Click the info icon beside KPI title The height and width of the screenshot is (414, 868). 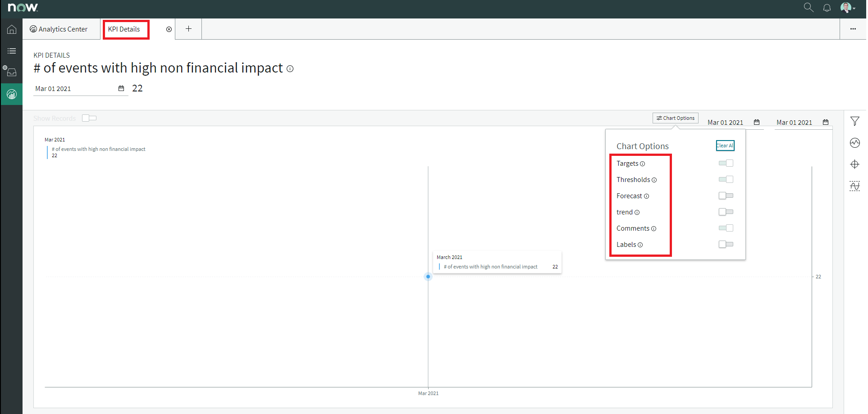(290, 69)
